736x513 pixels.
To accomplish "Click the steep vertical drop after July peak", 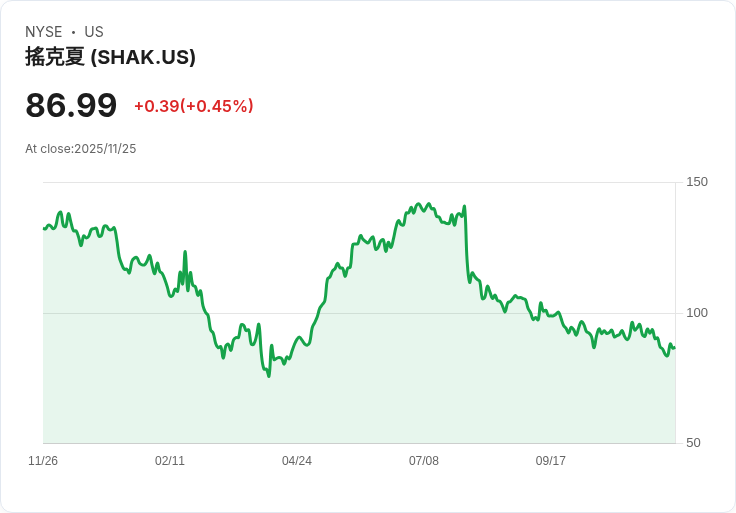I will click(x=466, y=245).
